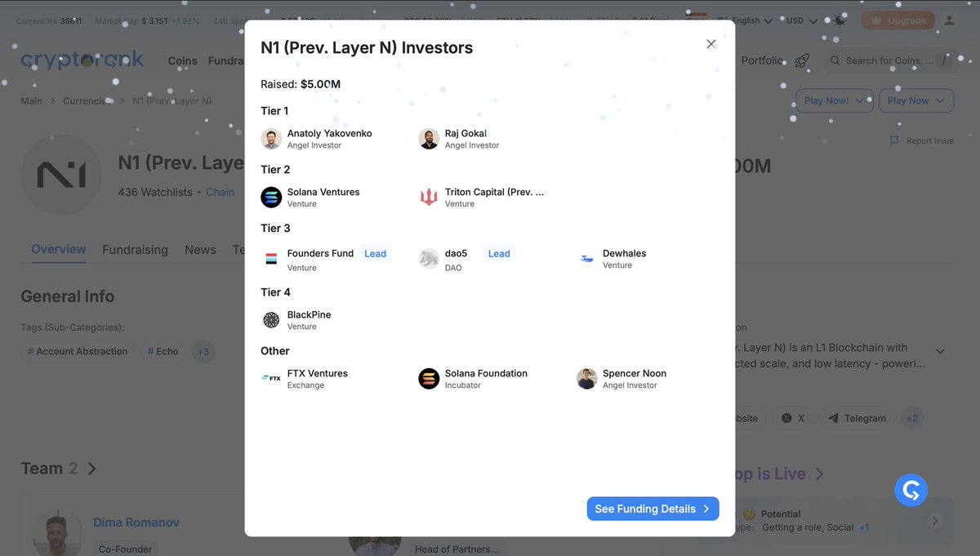
Task: Click the BlackPine logo
Action: (x=271, y=320)
